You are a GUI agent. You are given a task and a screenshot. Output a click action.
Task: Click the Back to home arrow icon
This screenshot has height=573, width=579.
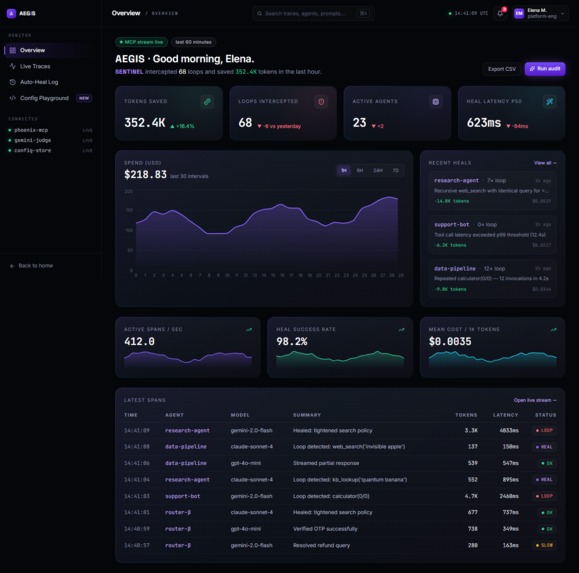(x=12, y=266)
